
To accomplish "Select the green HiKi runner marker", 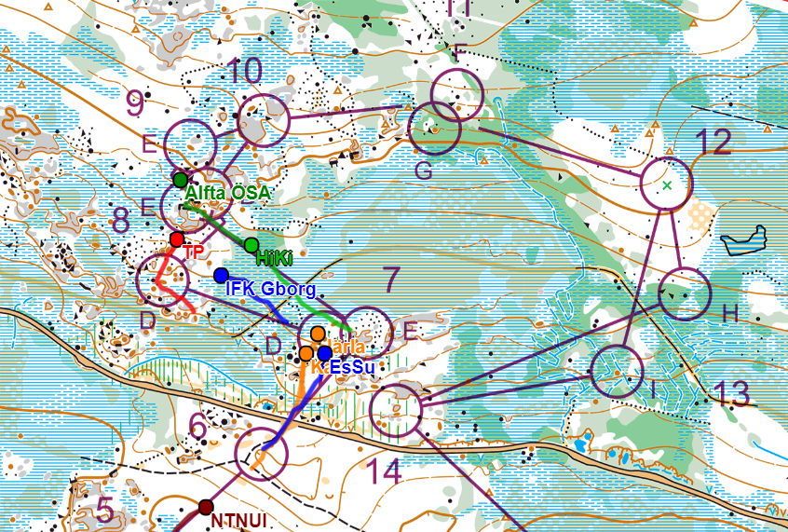I will (x=251, y=245).
